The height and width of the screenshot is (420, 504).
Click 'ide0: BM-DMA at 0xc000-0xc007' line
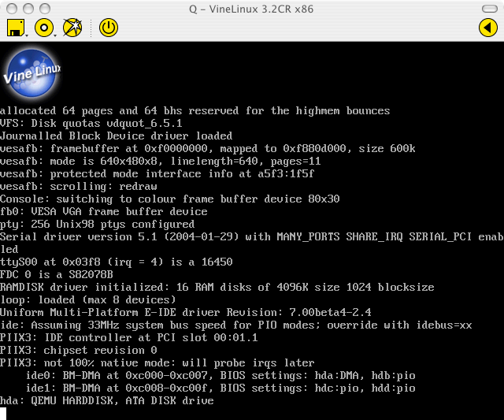tap(220, 375)
